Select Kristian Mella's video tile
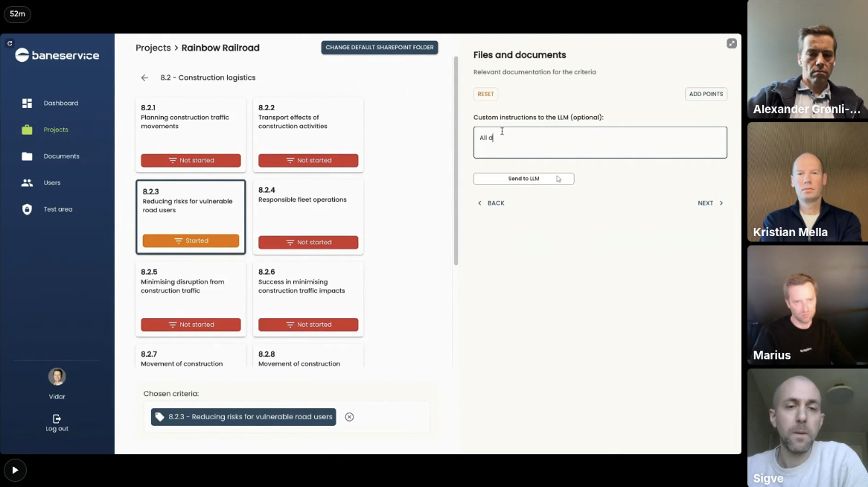 click(808, 182)
